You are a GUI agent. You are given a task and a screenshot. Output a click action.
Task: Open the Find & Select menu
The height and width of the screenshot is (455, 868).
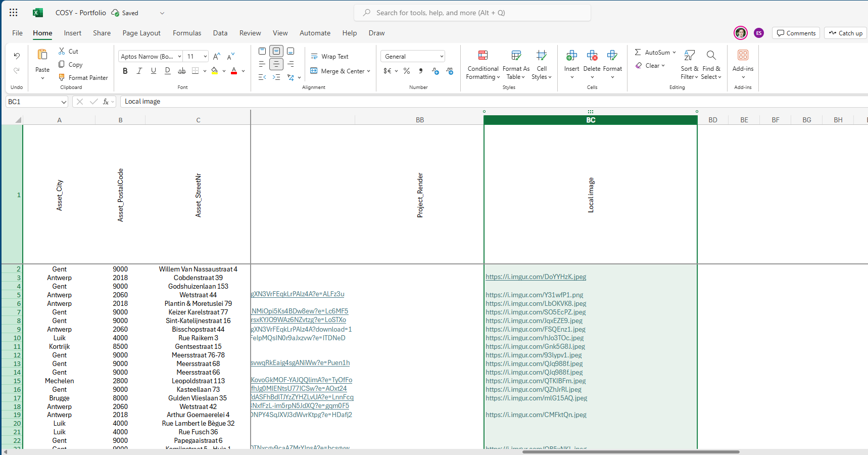711,65
